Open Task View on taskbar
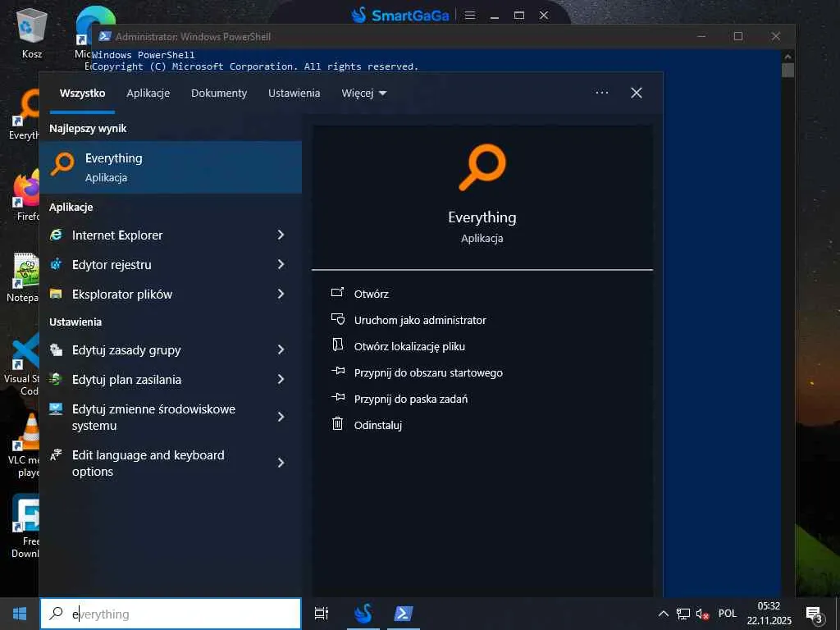The image size is (840, 630). click(322, 614)
